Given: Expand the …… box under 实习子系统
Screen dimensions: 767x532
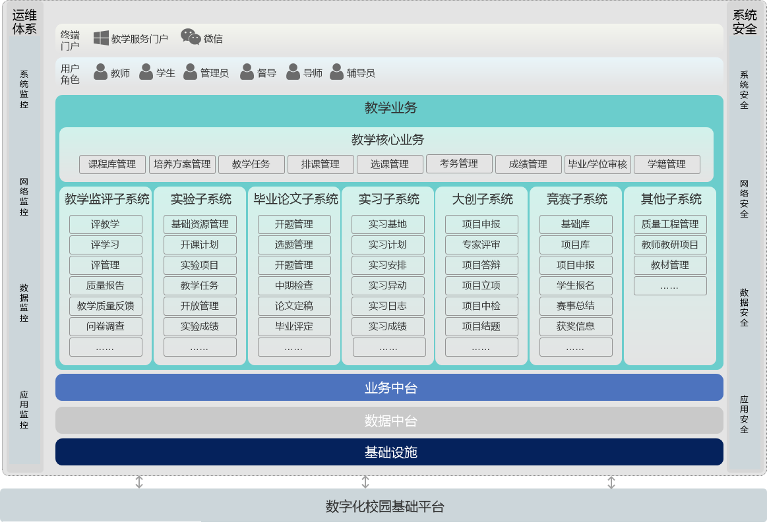Looking at the screenshot, I should point(388,347).
